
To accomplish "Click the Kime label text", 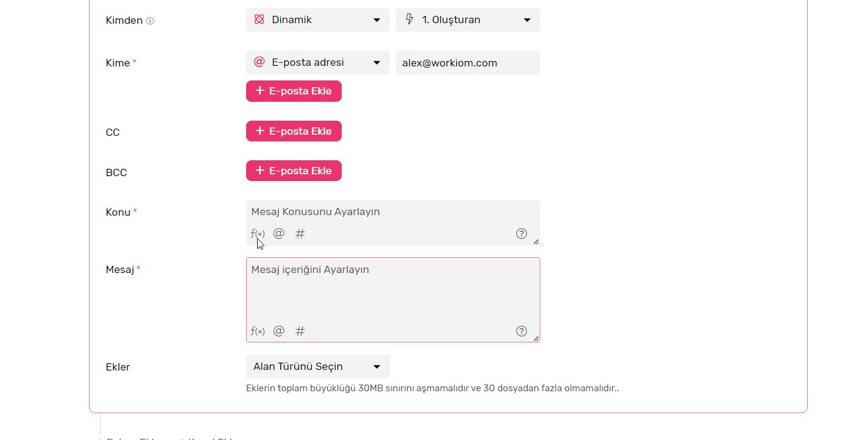I will pos(118,63).
